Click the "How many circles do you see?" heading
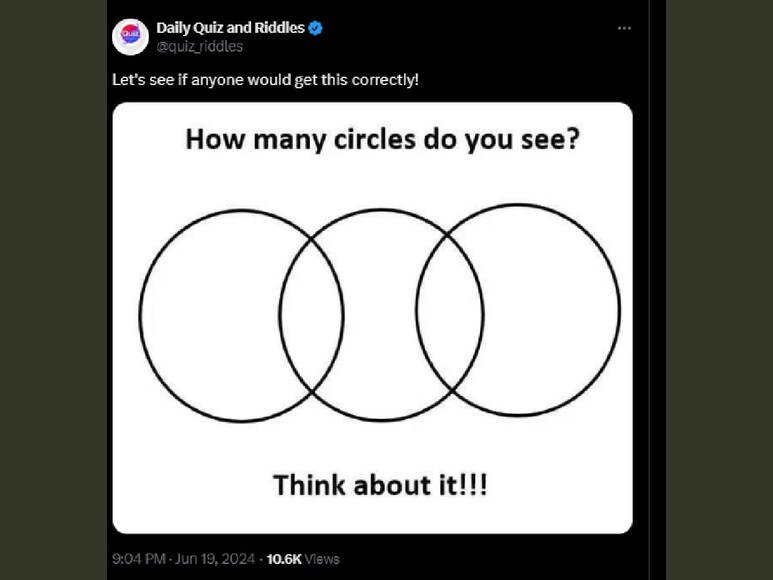Image resolution: width=773 pixels, height=580 pixels. coord(381,140)
